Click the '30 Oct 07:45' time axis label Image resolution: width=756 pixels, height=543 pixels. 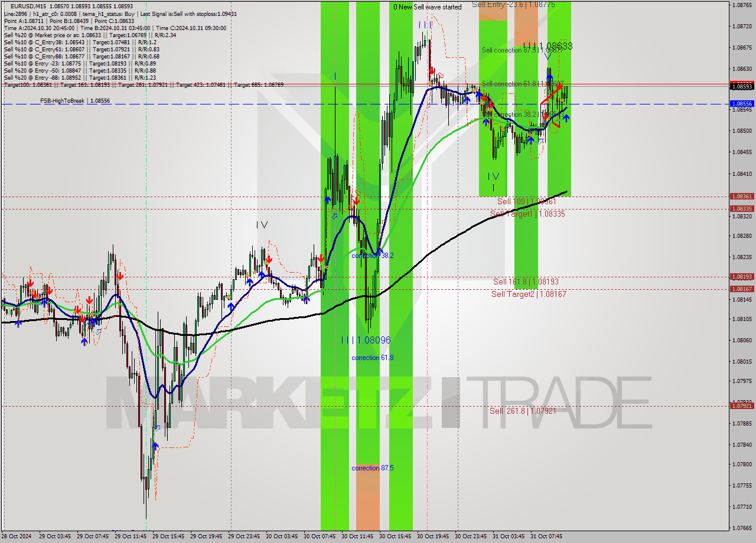click(319, 537)
